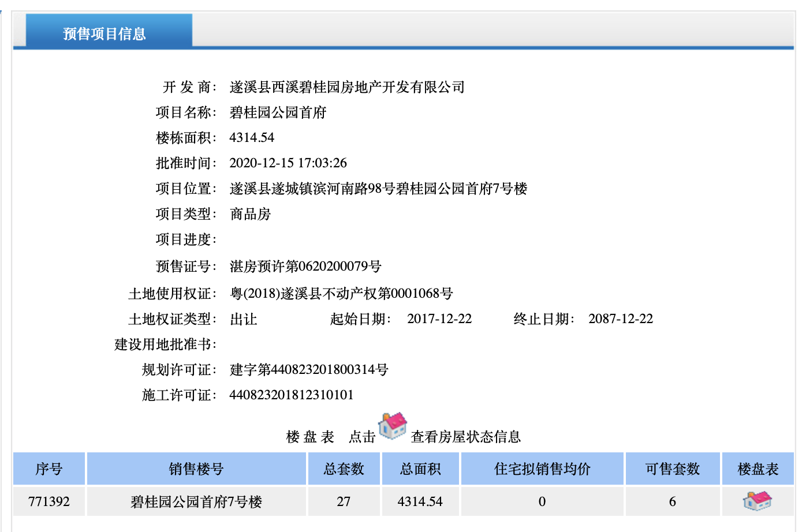Screen dimensions: 806x532
Task: Click the 楼 盘 表 section title
Action: pyautogui.click(x=310, y=437)
